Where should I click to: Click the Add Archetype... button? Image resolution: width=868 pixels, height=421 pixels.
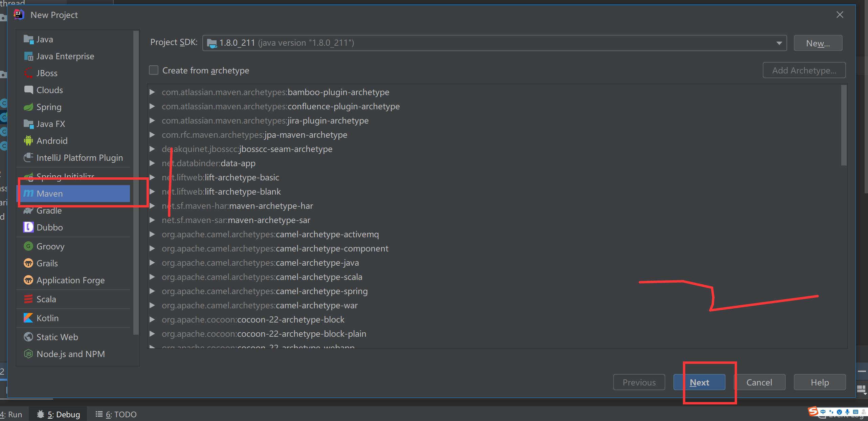(x=804, y=70)
